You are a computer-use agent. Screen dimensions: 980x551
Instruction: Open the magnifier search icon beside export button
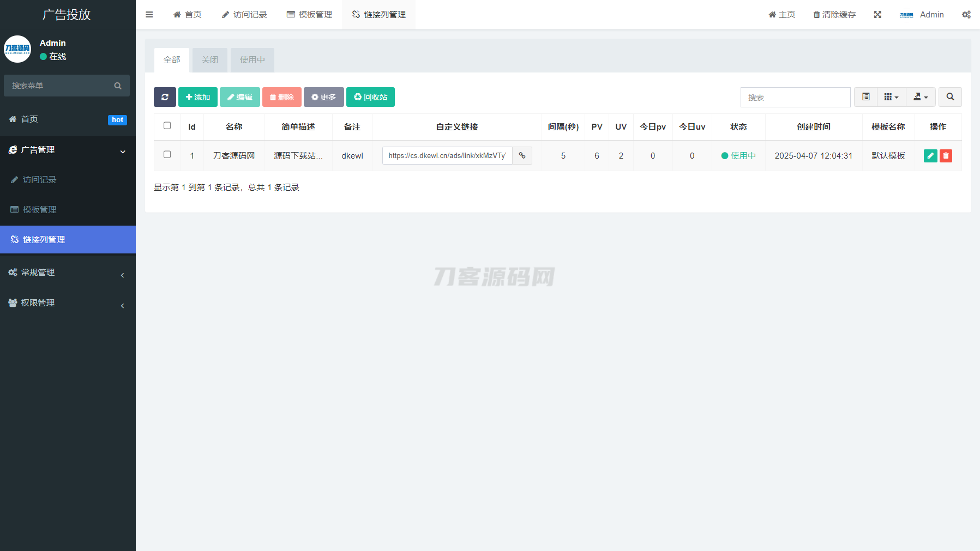(x=950, y=97)
